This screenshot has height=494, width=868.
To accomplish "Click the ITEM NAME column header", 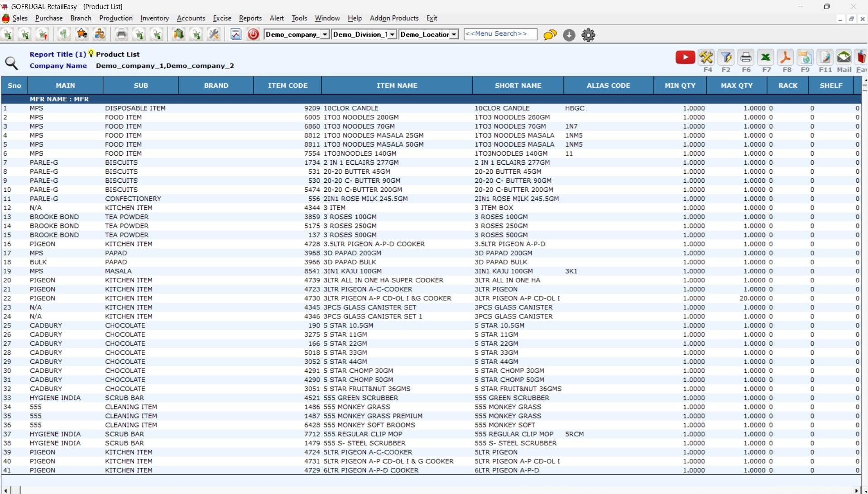I will click(397, 85).
